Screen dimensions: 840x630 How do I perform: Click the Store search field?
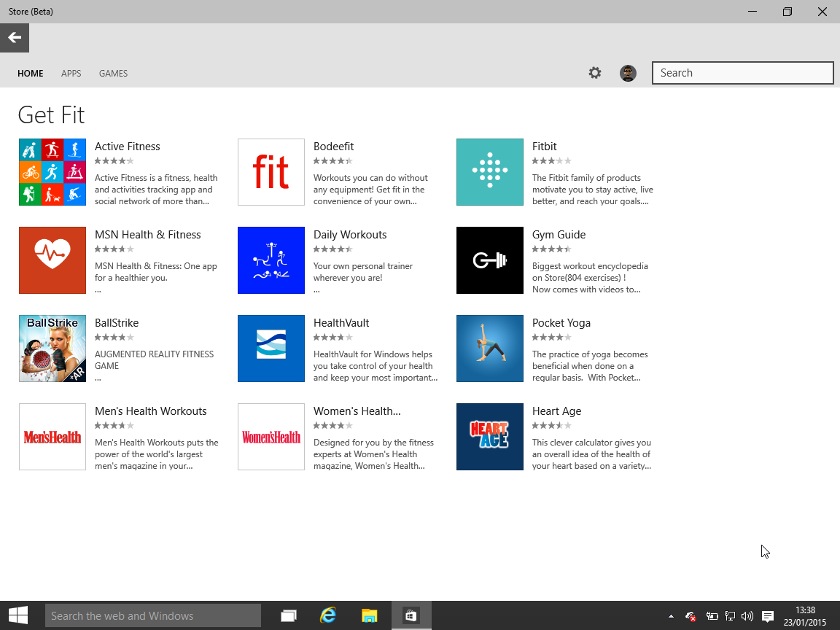point(742,73)
